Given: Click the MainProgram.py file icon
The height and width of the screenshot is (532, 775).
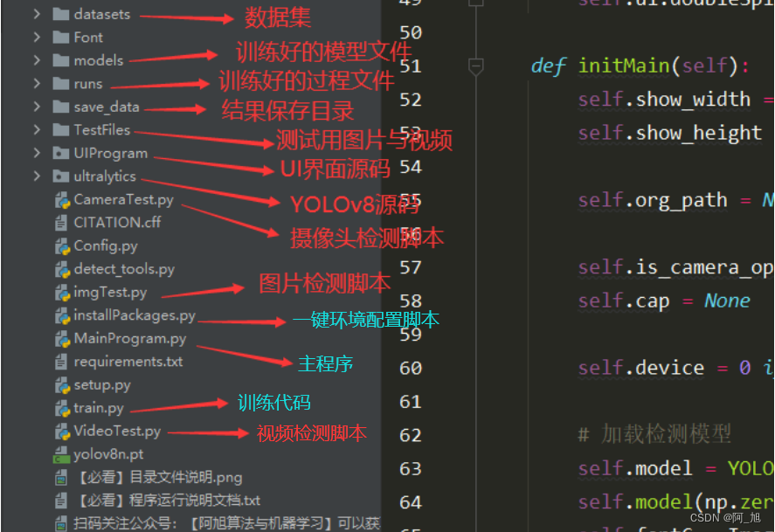Looking at the screenshot, I should (63, 338).
